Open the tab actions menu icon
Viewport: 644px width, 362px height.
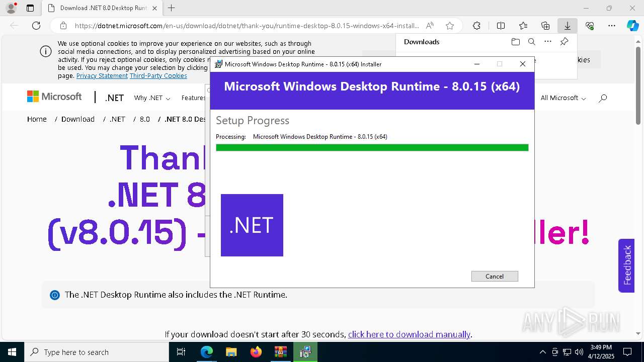pos(30,8)
